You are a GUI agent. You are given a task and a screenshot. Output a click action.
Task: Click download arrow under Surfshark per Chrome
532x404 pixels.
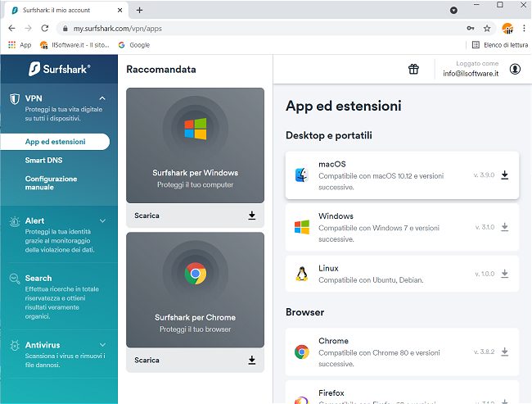[x=252, y=361]
